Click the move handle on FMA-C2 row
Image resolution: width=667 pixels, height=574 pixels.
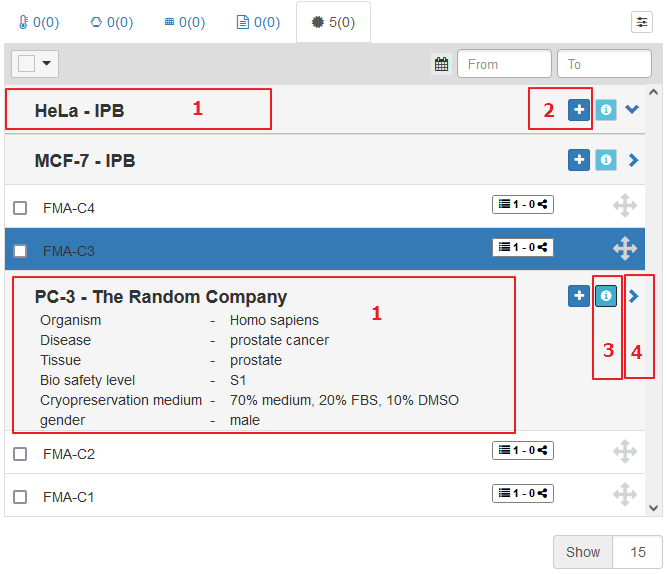coord(624,452)
